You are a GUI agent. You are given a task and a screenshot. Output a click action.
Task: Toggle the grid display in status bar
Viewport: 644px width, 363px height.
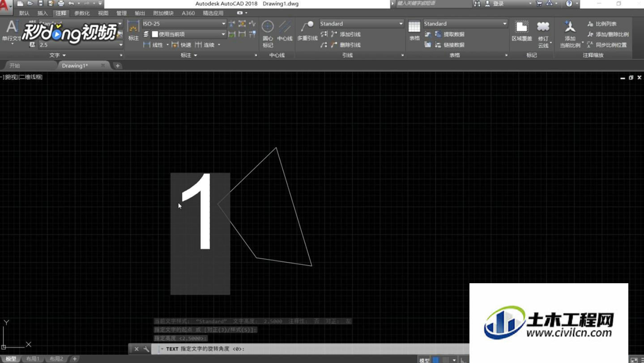tap(436, 360)
